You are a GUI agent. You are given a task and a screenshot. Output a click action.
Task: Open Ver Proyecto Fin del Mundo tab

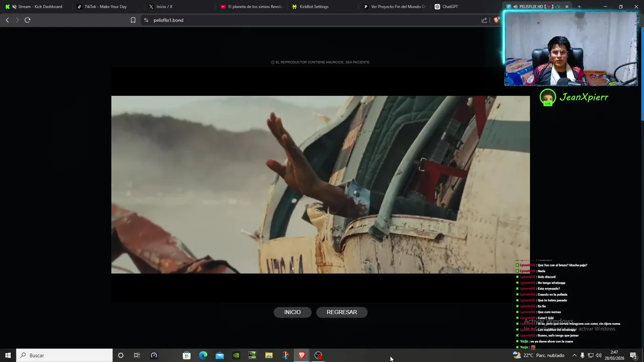(395, 7)
